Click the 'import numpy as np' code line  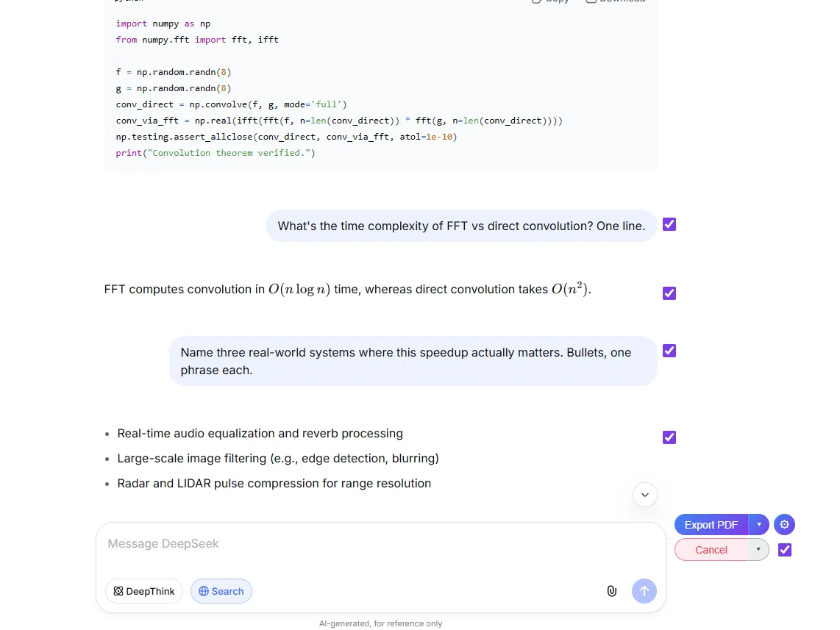point(163,24)
